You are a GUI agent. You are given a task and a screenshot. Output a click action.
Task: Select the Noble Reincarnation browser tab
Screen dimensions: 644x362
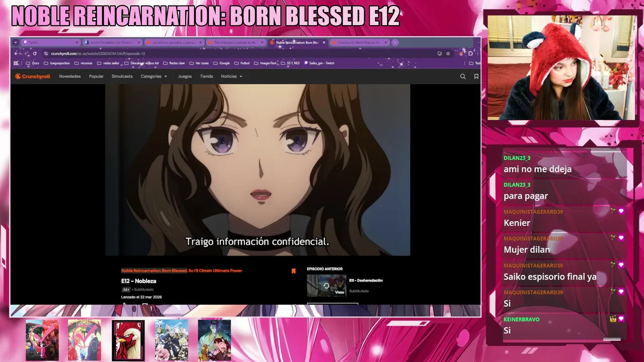pyautogui.click(x=297, y=43)
